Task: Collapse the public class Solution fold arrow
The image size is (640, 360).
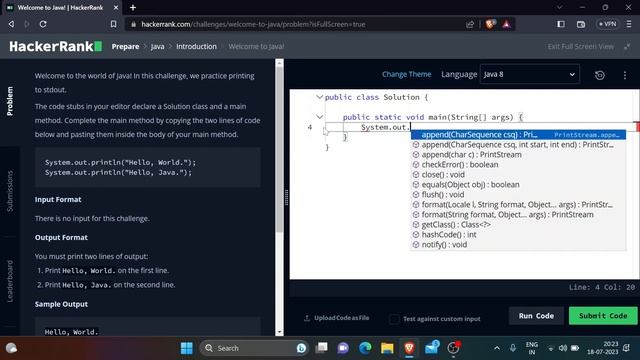Action: click(x=319, y=97)
